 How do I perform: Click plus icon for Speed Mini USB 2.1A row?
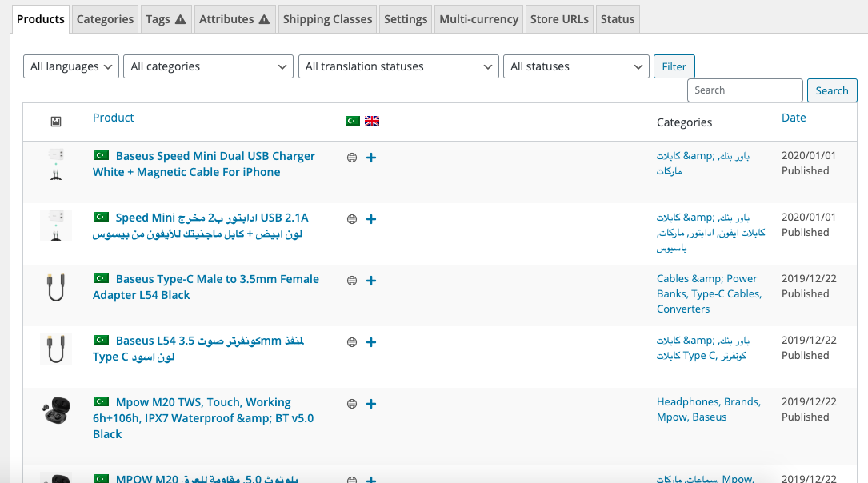(x=371, y=219)
